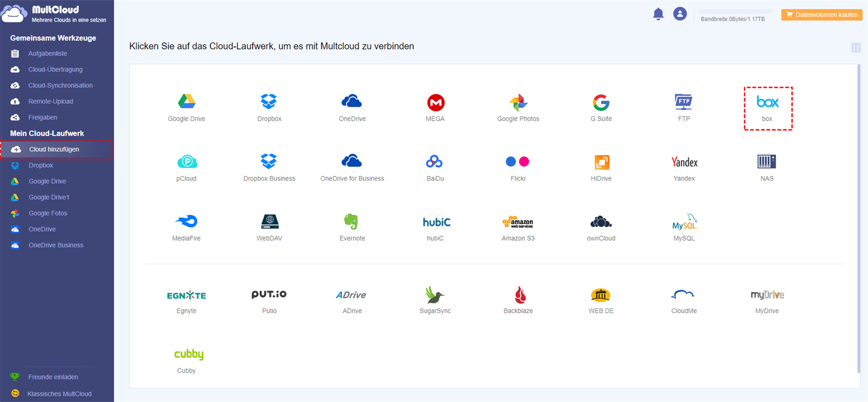868x402 pixels.
Task: Choose the MyDrive icon
Action: click(x=767, y=295)
